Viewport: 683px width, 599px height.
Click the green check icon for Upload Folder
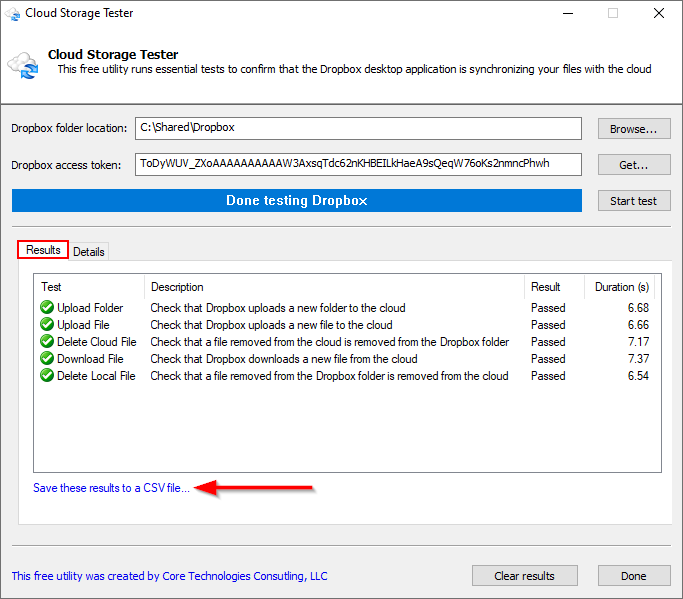click(47, 308)
